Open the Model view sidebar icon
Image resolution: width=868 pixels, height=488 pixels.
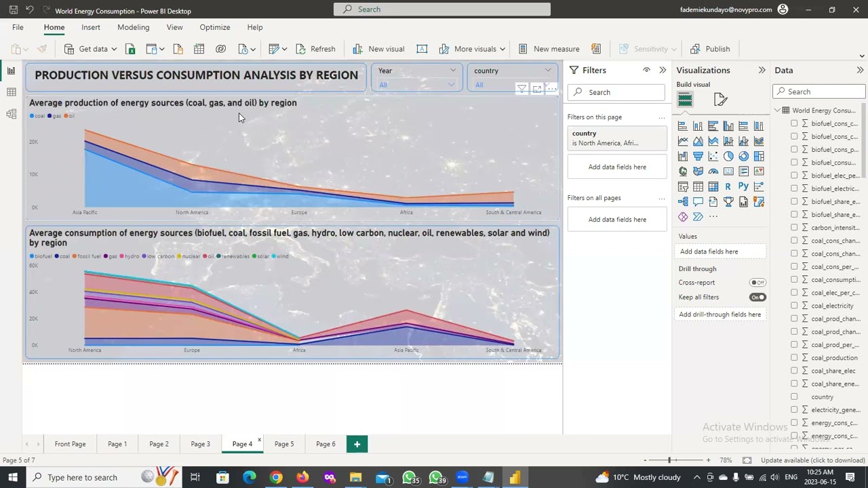click(11, 114)
